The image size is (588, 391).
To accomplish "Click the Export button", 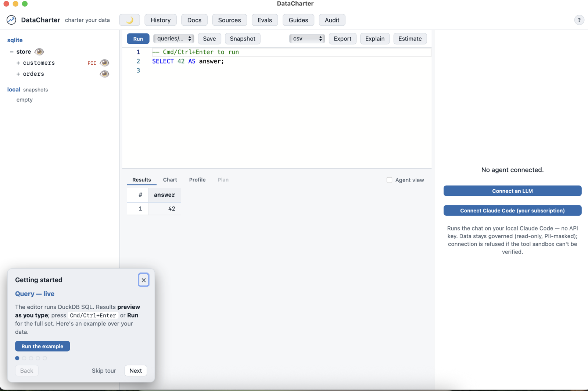I will click(x=343, y=39).
